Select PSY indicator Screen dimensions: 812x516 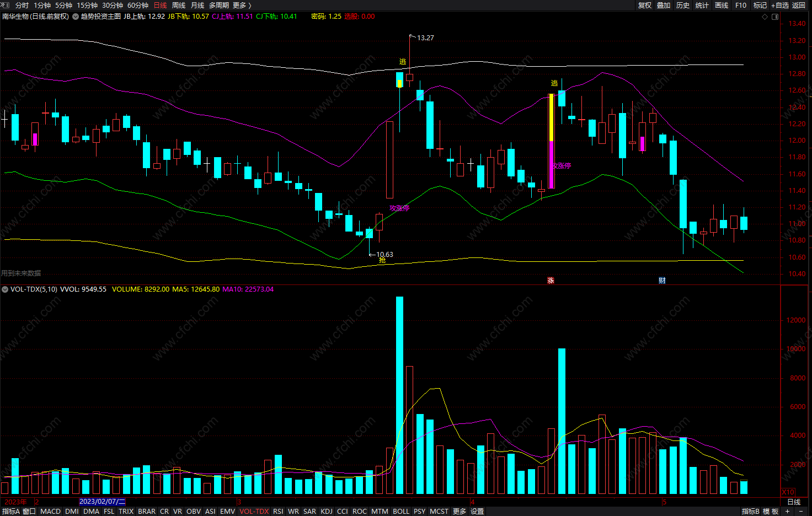(420, 512)
